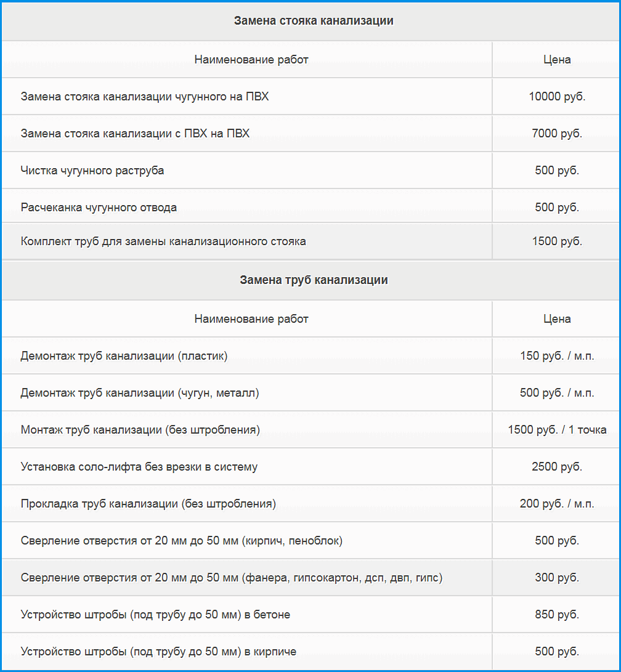Click the 850 руб. price cell
This screenshot has height=672, width=621.
(557, 615)
